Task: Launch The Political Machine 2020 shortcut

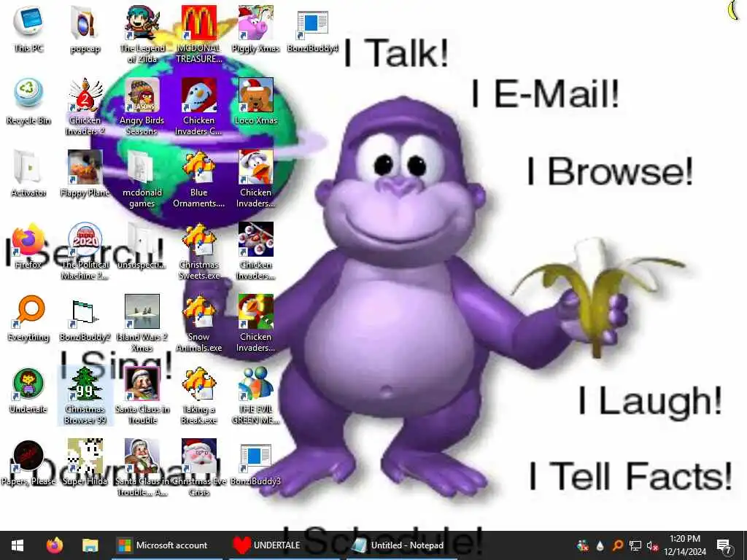Action: pos(85,251)
